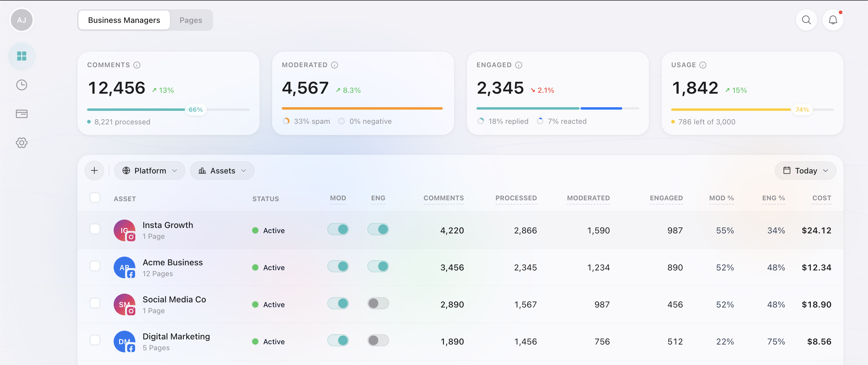Open the Today date range selector
This screenshot has height=365, width=868.
pyautogui.click(x=805, y=170)
